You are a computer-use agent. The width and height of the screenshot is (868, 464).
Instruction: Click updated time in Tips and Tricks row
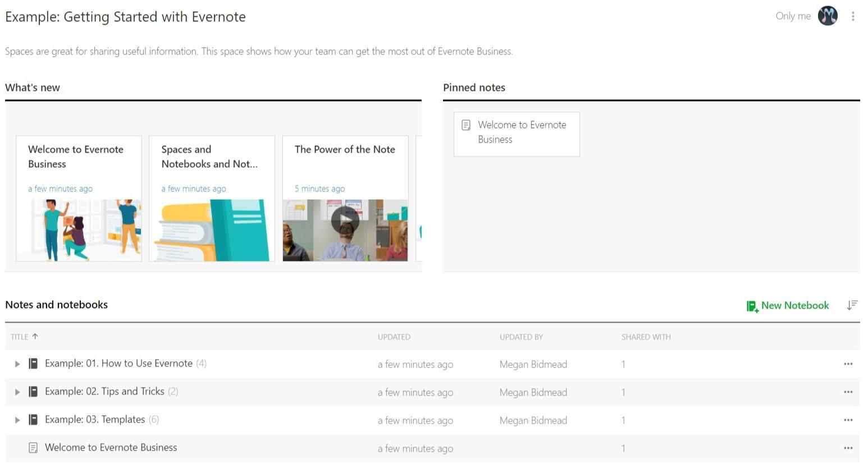pyautogui.click(x=415, y=392)
